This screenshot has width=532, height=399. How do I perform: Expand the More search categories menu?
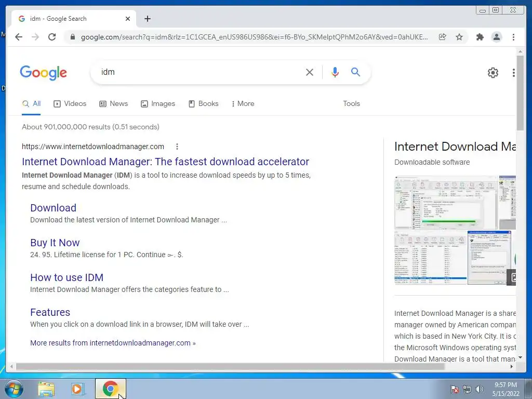coord(243,104)
